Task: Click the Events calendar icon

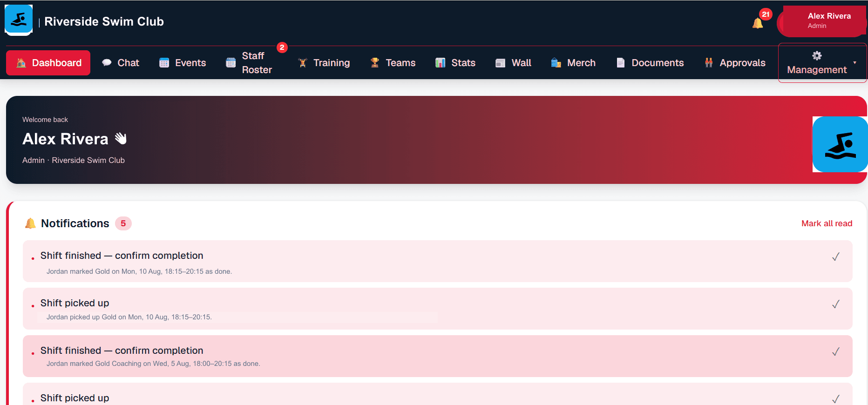Action: [164, 63]
